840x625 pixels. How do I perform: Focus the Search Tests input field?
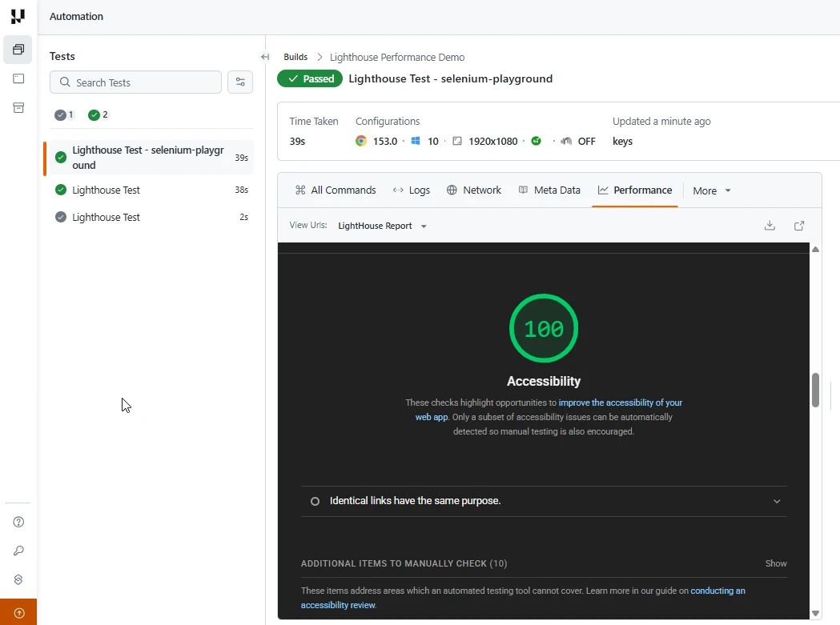[x=135, y=82]
